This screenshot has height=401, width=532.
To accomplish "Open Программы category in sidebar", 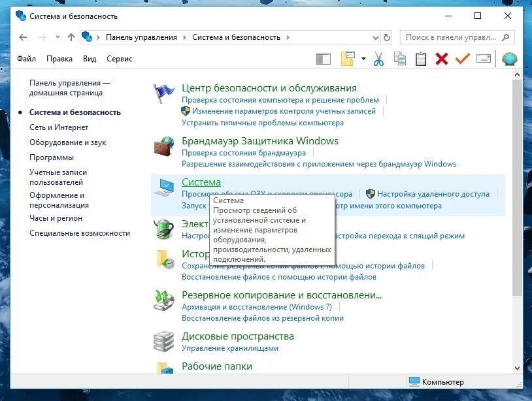I will coord(52,157).
